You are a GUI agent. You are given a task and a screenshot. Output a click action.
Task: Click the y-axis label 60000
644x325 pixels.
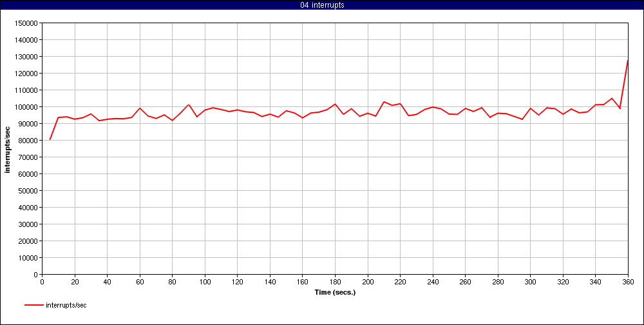pos(28,174)
